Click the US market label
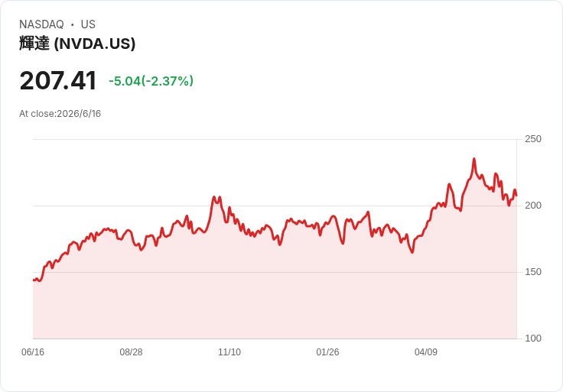This screenshot has height=392, width=563. (88, 24)
